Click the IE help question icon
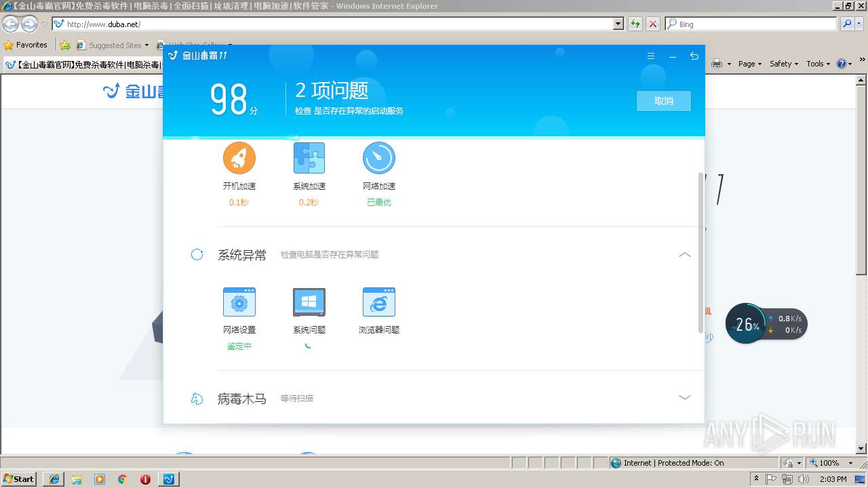 pyautogui.click(x=842, y=64)
